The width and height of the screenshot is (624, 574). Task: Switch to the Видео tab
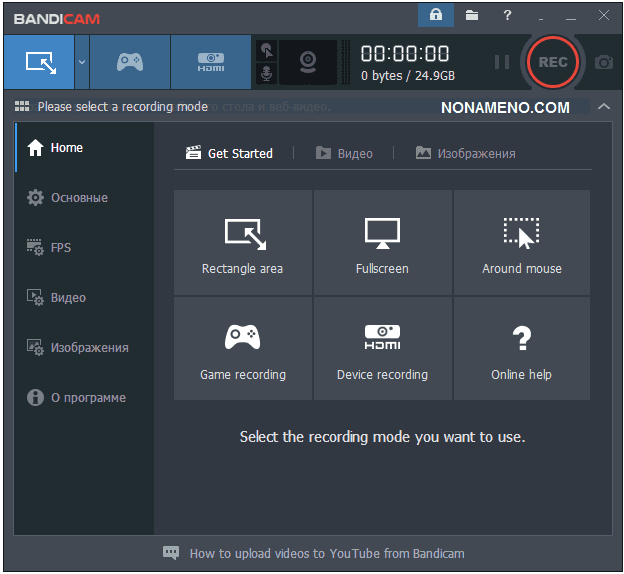tap(344, 153)
